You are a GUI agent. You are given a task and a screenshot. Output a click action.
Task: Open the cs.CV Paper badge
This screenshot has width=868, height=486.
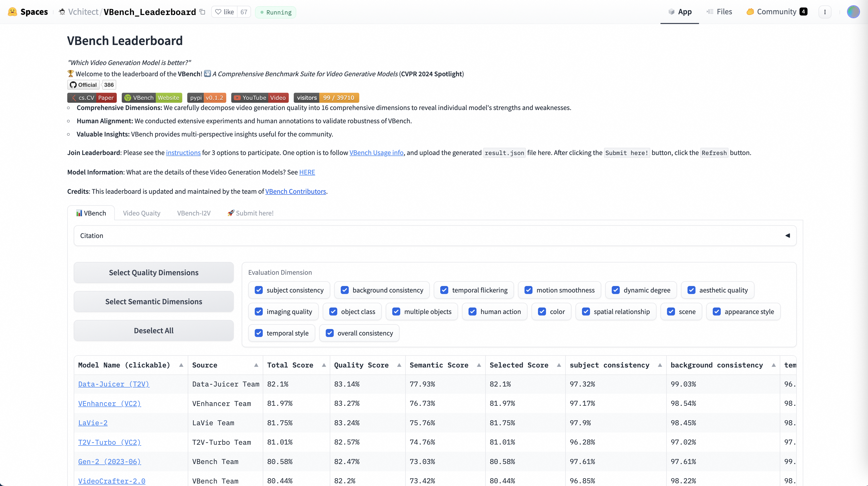pyautogui.click(x=92, y=98)
